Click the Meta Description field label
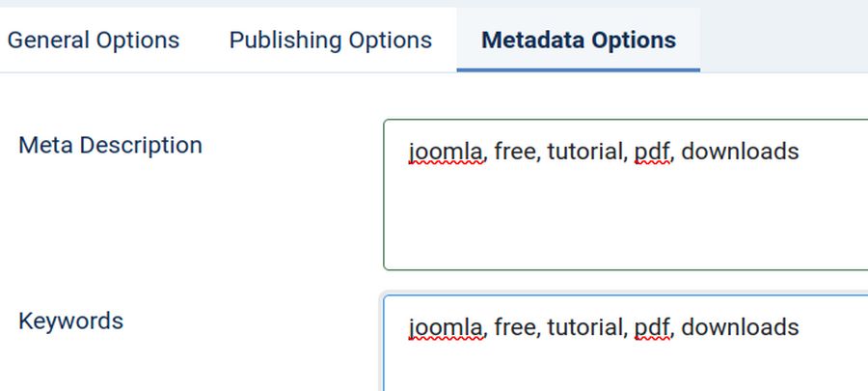 (x=111, y=146)
